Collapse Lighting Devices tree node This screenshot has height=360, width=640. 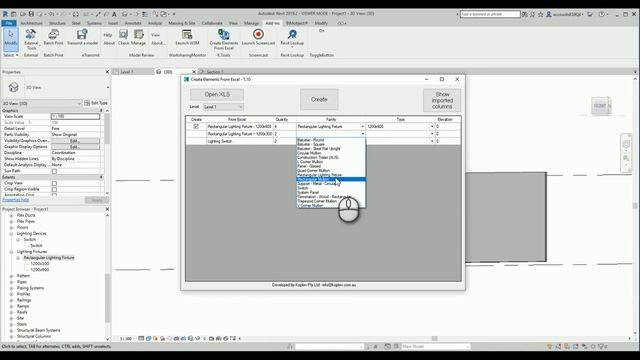click(x=11, y=234)
